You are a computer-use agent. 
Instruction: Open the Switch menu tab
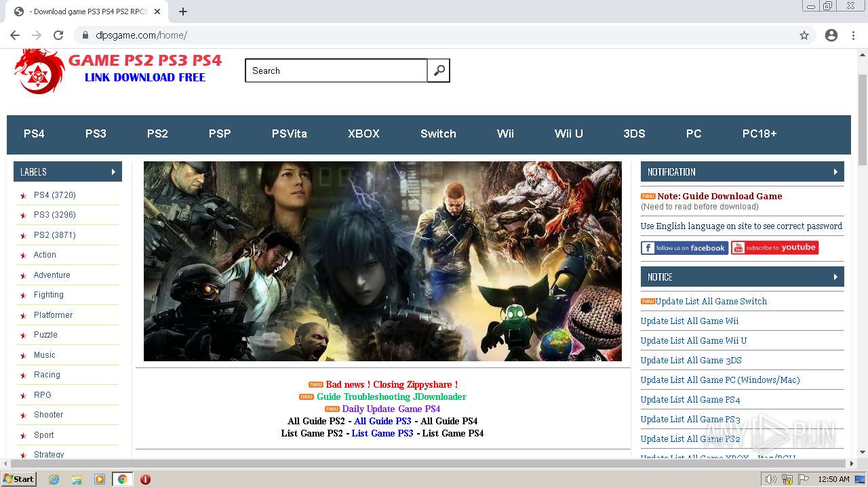click(438, 134)
